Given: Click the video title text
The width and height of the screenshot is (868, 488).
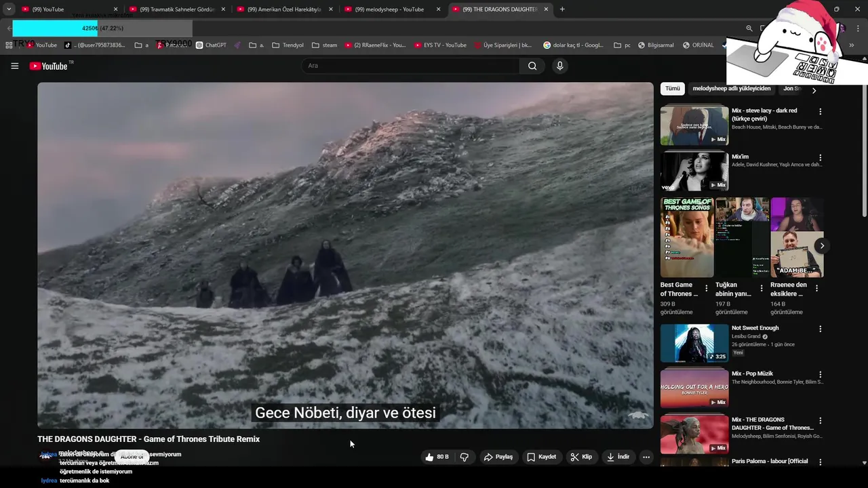Looking at the screenshot, I should [149, 439].
